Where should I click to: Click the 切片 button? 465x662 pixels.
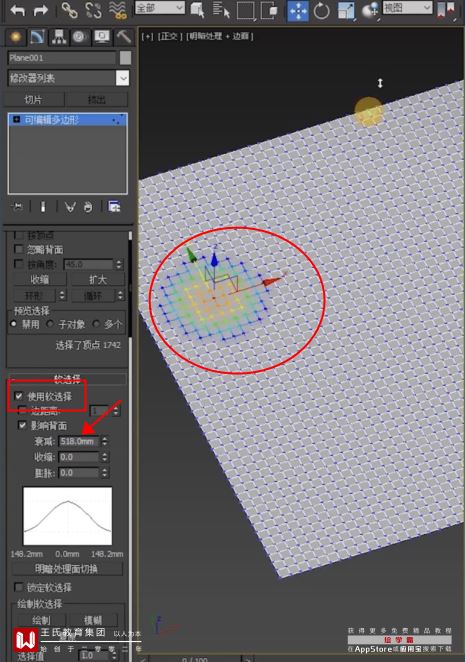(33, 100)
